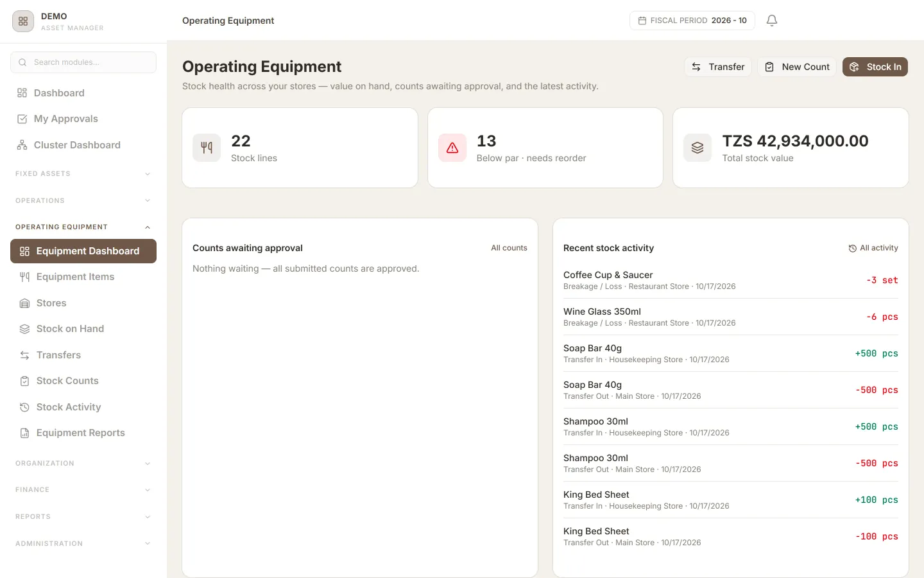
Task: Click the Transfer button in header
Action: [x=718, y=67]
